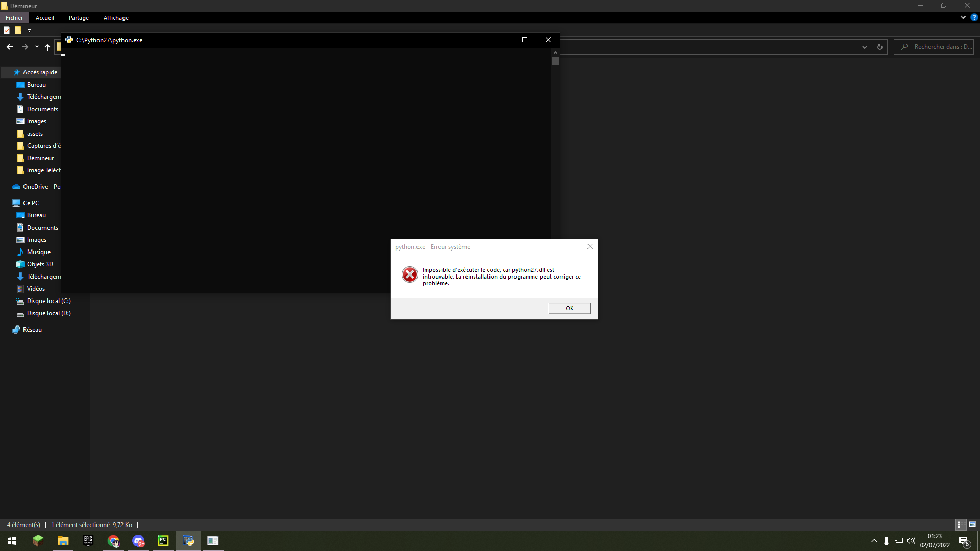980x551 pixels.
Task: Open Discord from the taskbar
Action: pyautogui.click(x=138, y=541)
